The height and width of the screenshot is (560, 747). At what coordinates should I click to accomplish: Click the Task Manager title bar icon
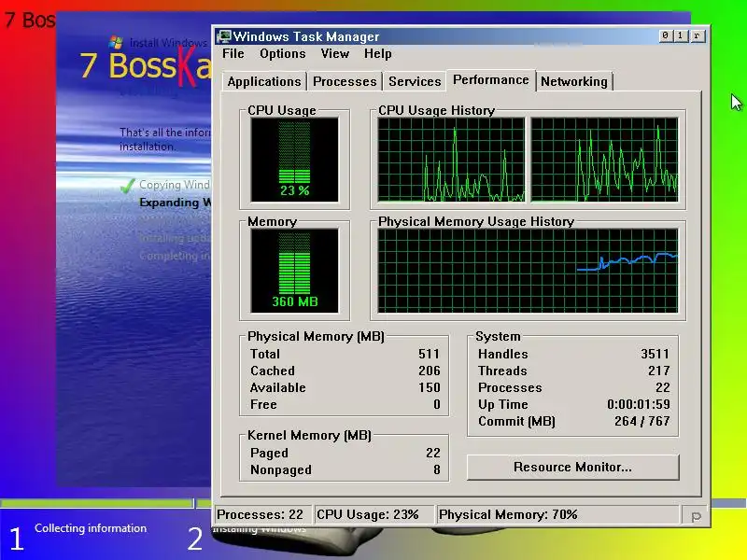pos(223,36)
